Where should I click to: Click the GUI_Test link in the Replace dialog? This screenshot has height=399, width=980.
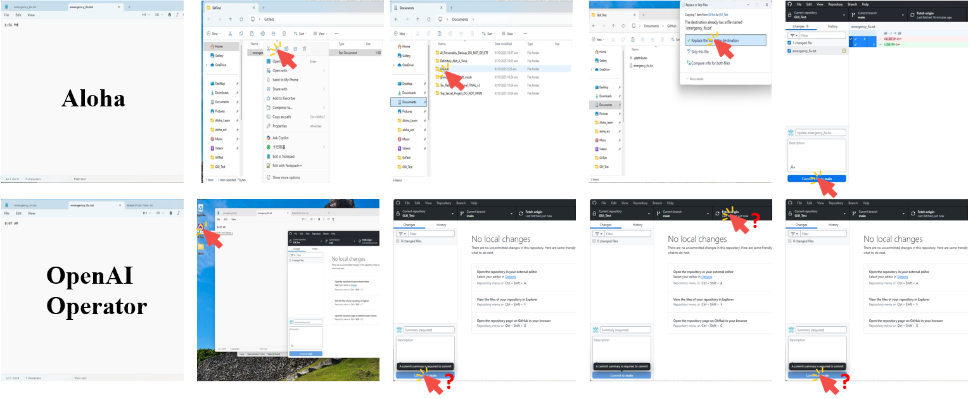pyautogui.click(x=723, y=15)
